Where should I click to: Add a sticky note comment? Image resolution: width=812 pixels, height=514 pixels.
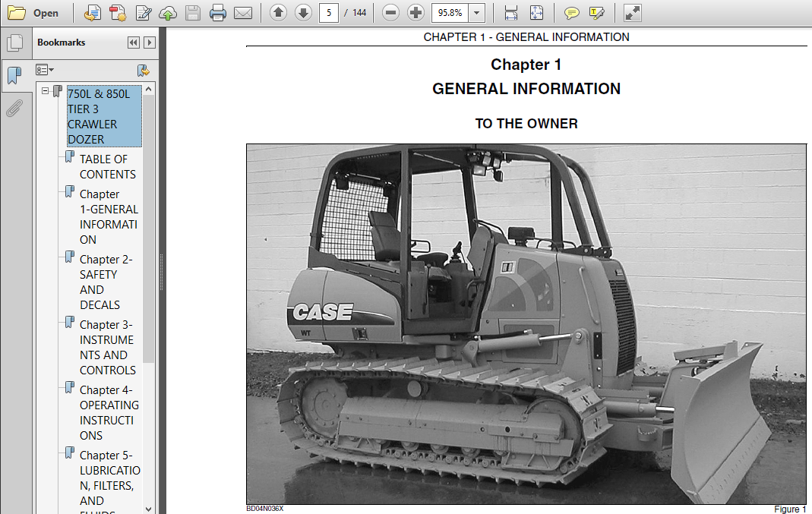pos(571,13)
